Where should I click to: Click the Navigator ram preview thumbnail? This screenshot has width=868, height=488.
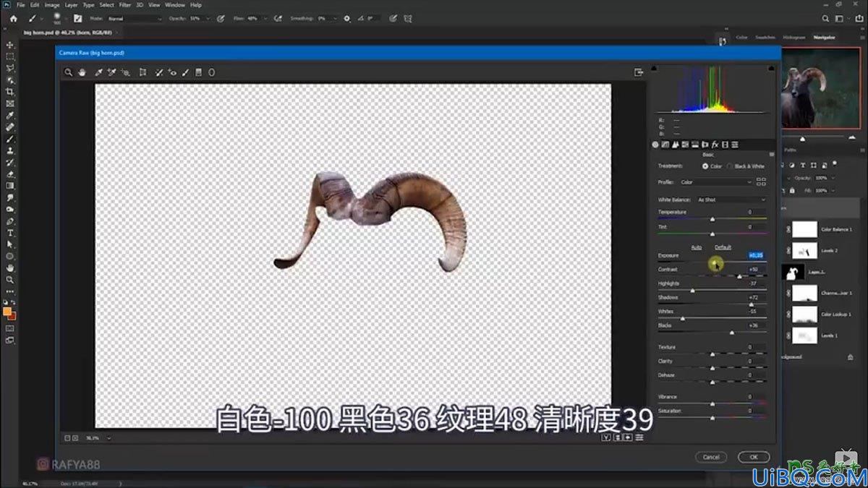(x=821, y=88)
